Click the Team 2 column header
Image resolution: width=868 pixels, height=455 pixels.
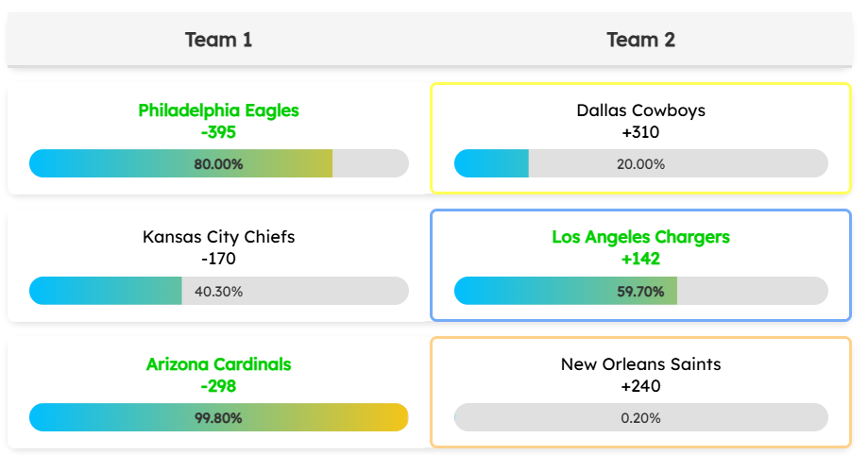640,40
